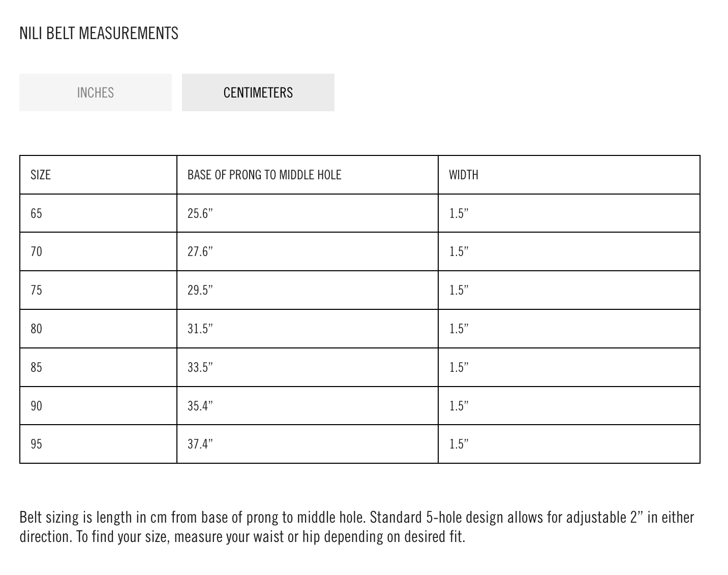728x575 pixels.
Task: Switch to the INCHES tab
Action: click(x=96, y=92)
